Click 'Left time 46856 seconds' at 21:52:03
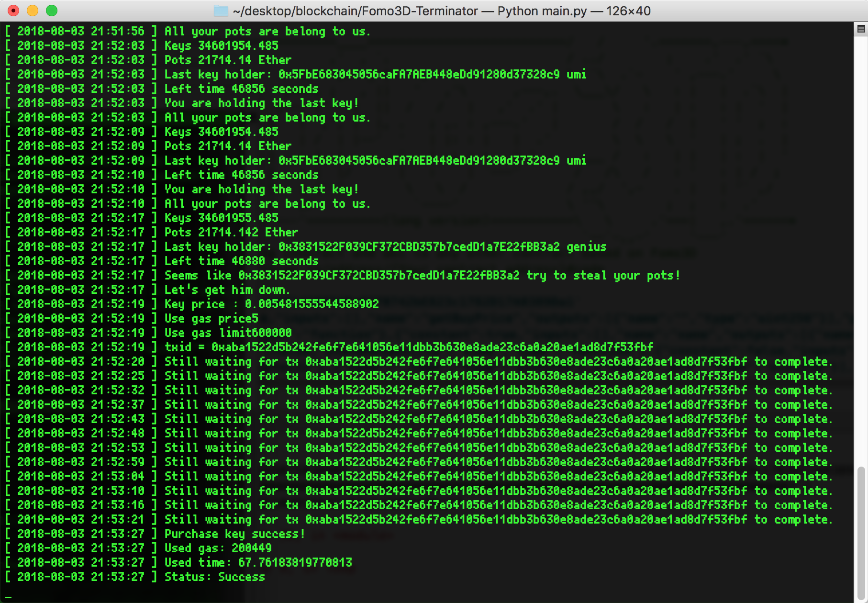The image size is (868, 603). [162, 89]
